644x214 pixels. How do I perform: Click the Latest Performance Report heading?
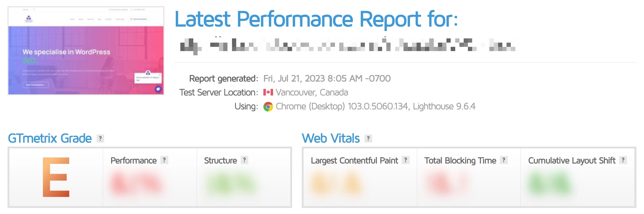[x=316, y=20]
